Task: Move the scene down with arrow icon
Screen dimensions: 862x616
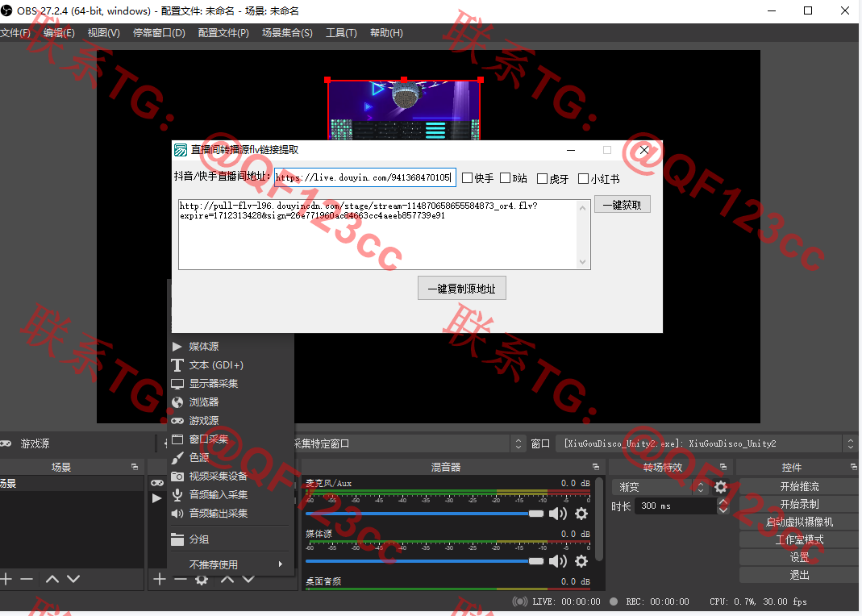Action: (x=73, y=579)
